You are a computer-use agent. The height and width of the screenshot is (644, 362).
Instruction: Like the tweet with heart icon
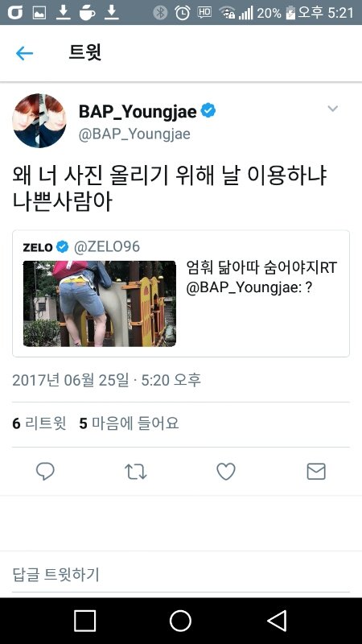point(226,472)
